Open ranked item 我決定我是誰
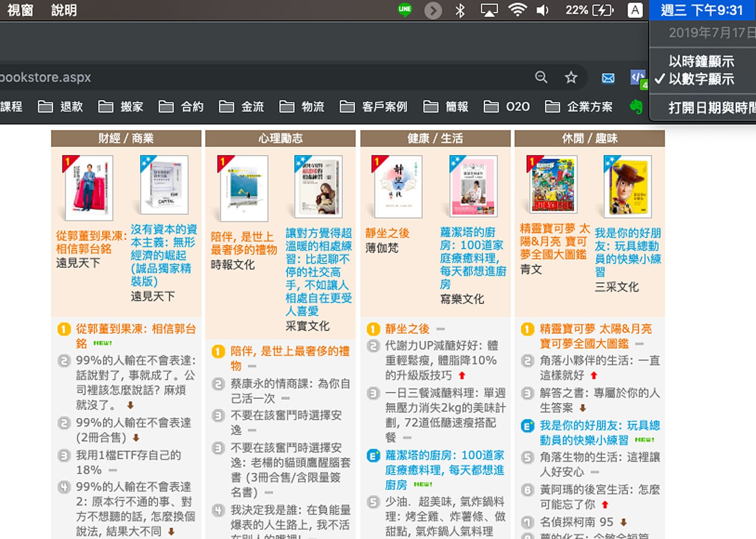 click(290, 521)
